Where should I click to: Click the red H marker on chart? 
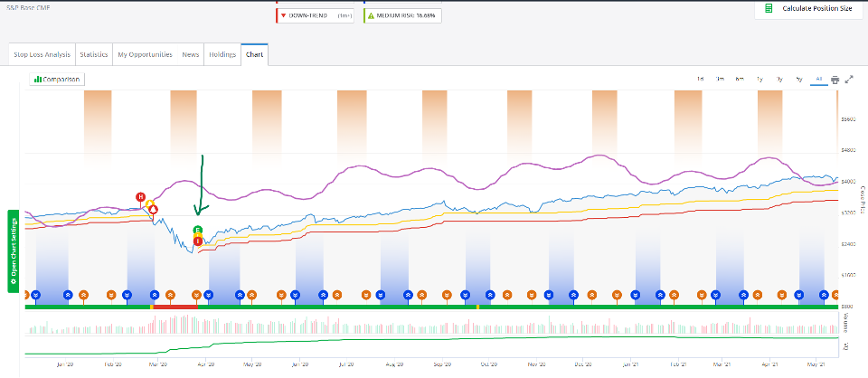coord(140,197)
